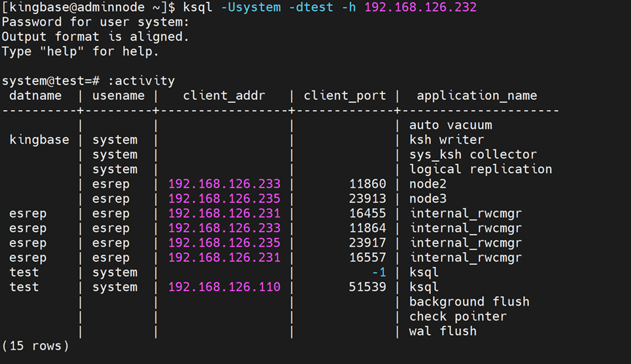Click 'esrep' datname in port 16455 row

pos(28,214)
